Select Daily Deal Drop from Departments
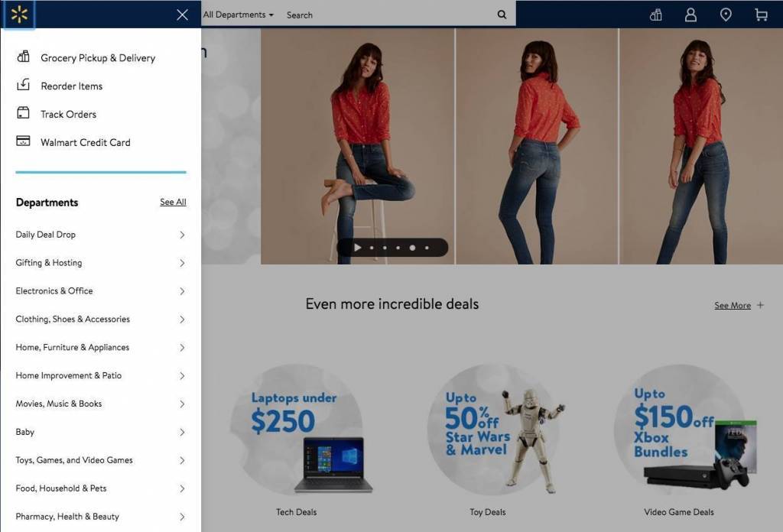Image resolution: width=783 pixels, height=532 pixels. tap(44, 235)
